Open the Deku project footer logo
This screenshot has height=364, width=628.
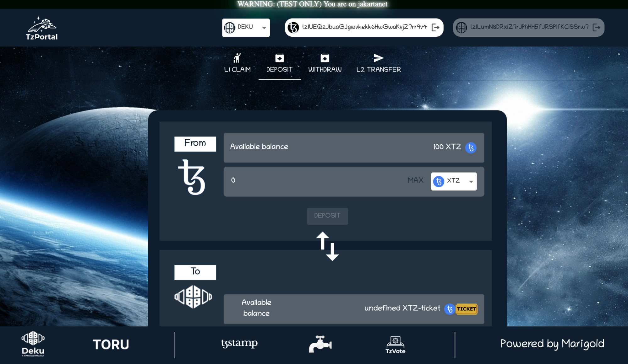(x=33, y=344)
